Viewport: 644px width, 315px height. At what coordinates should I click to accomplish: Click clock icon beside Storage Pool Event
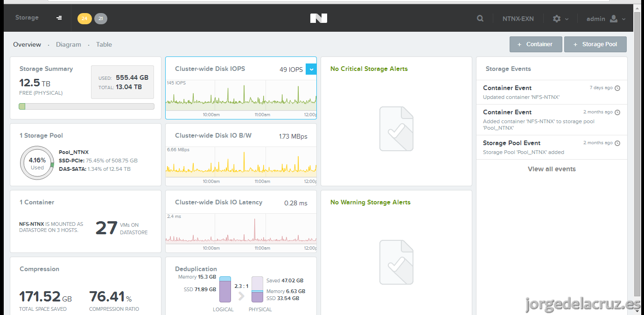click(617, 143)
